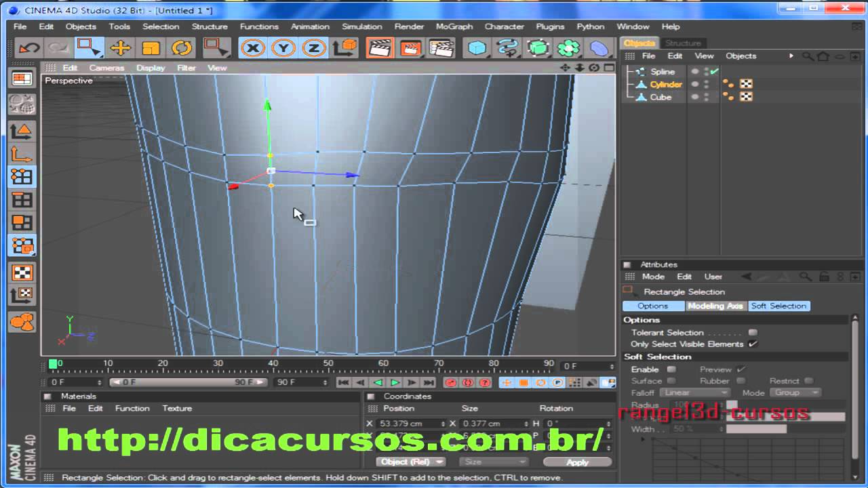Switch to Points mode in left palette
The width and height of the screenshot is (868, 488).
pos(22,177)
